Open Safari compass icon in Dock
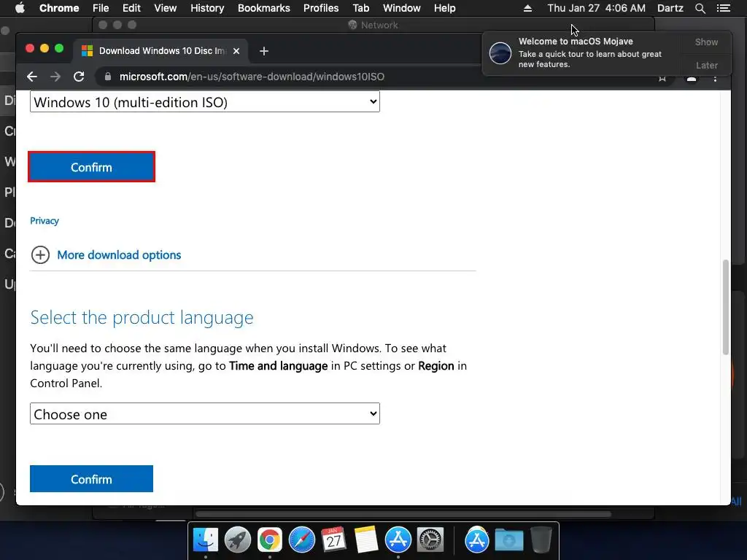Screen dimensions: 747x560 click(x=301, y=540)
